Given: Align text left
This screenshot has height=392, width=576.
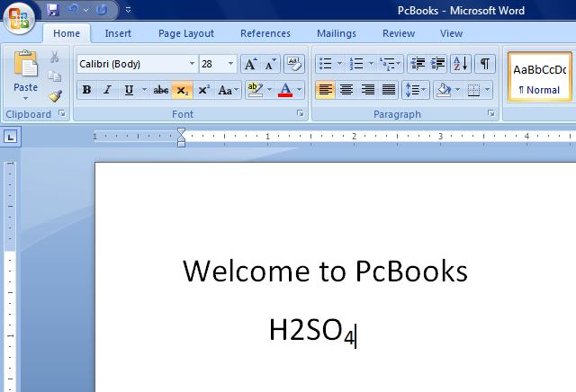Looking at the screenshot, I should point(326,90).
